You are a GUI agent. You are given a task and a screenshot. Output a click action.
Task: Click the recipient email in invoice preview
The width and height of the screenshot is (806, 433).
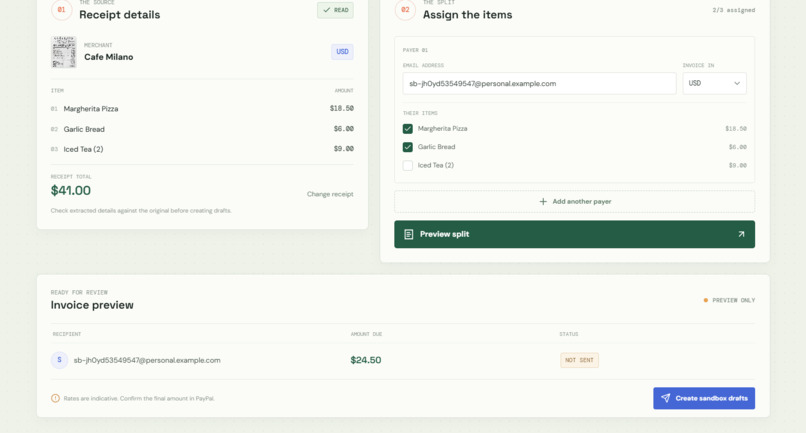tap(147, 360)
